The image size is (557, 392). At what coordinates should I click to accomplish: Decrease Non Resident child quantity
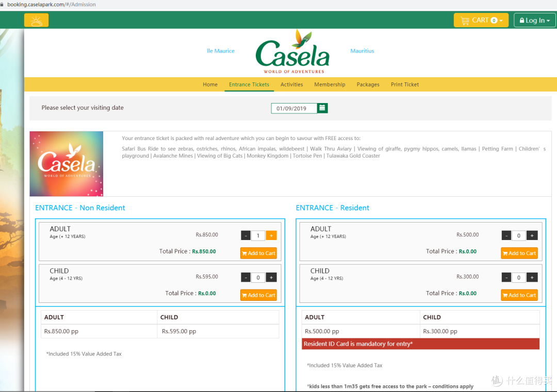(246, 278)
